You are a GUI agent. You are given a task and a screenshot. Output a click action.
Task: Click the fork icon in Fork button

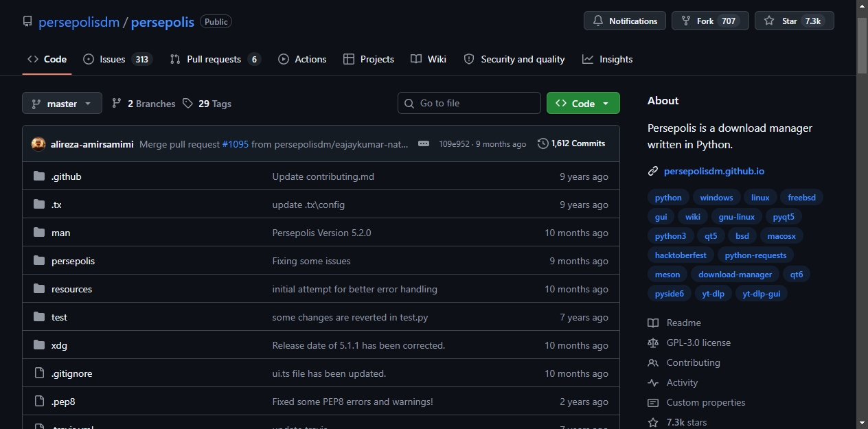click(686, 21)
